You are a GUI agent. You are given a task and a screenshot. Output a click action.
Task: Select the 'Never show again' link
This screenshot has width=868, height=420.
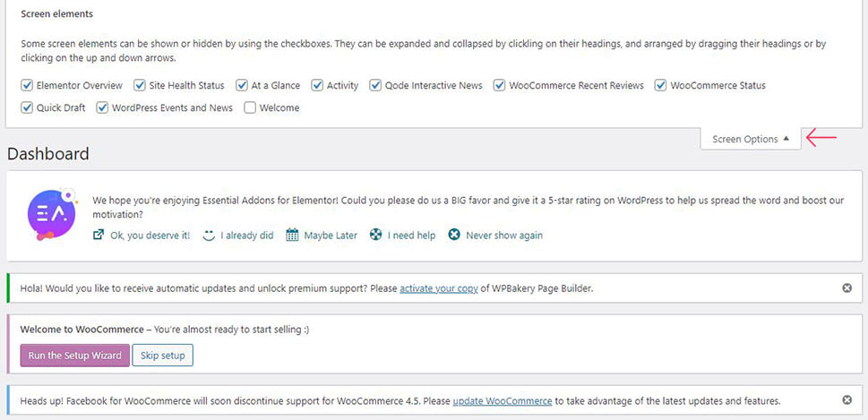point(504,236)
